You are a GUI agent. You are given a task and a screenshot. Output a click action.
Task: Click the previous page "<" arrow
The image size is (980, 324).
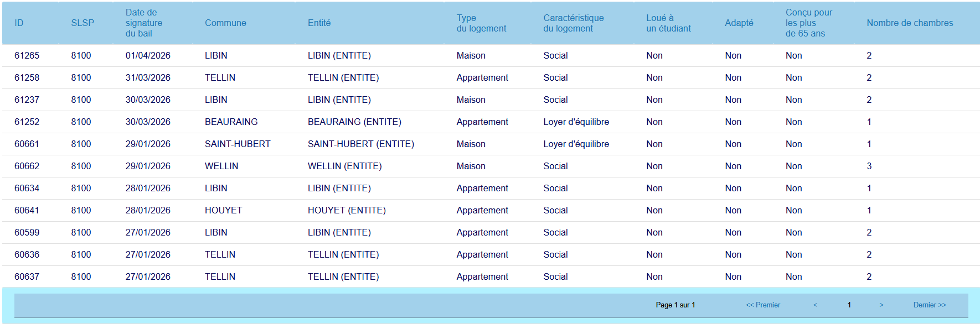coord(815,305)
